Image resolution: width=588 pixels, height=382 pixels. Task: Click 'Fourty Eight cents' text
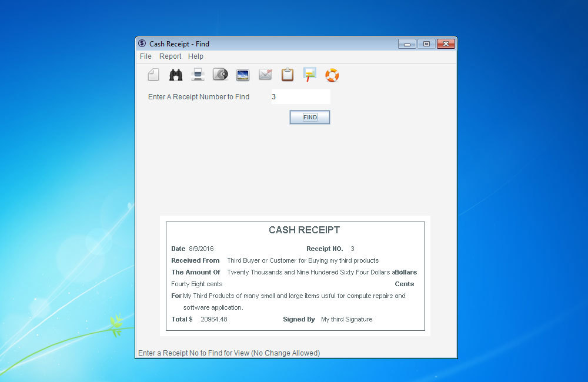coord(197,284)
